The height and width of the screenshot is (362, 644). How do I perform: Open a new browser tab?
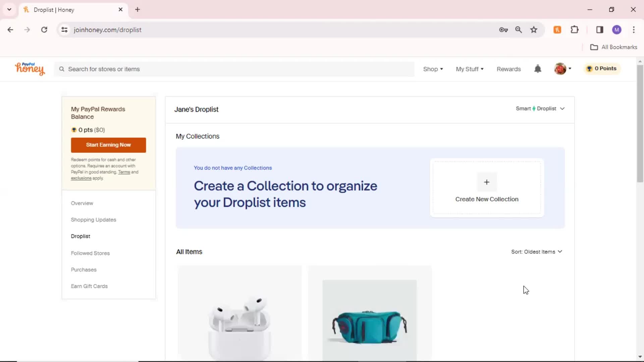tap(138, 10)
